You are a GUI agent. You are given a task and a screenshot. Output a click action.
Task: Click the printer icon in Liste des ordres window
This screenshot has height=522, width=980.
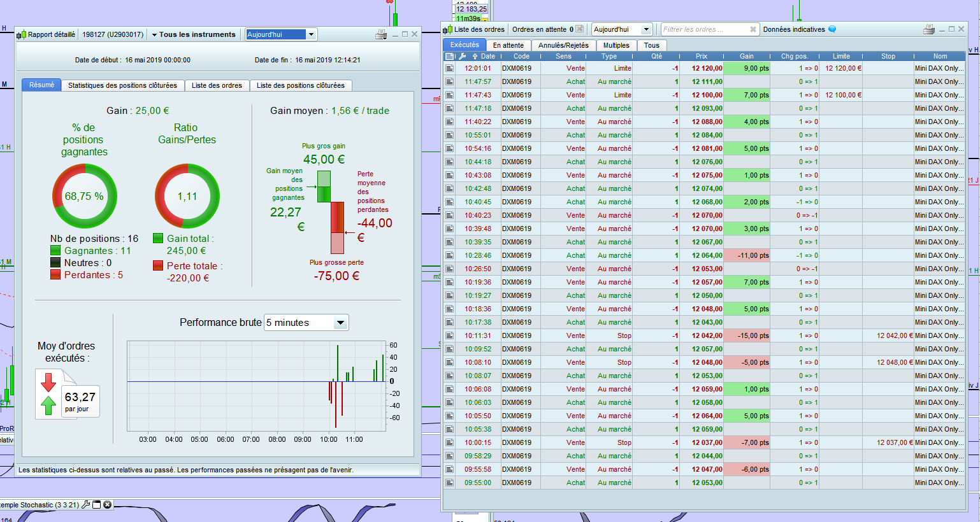pyautogui.click(x=929, y=29)
